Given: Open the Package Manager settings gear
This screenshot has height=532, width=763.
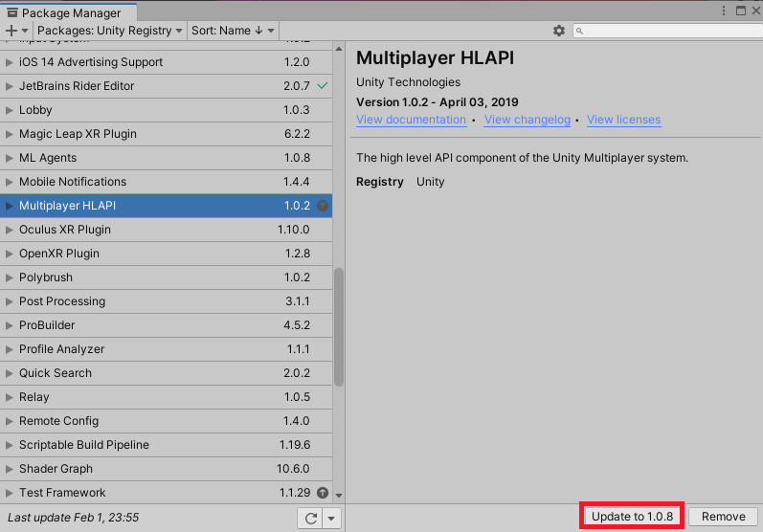Looking at the screenshot, I should point(559,31).
